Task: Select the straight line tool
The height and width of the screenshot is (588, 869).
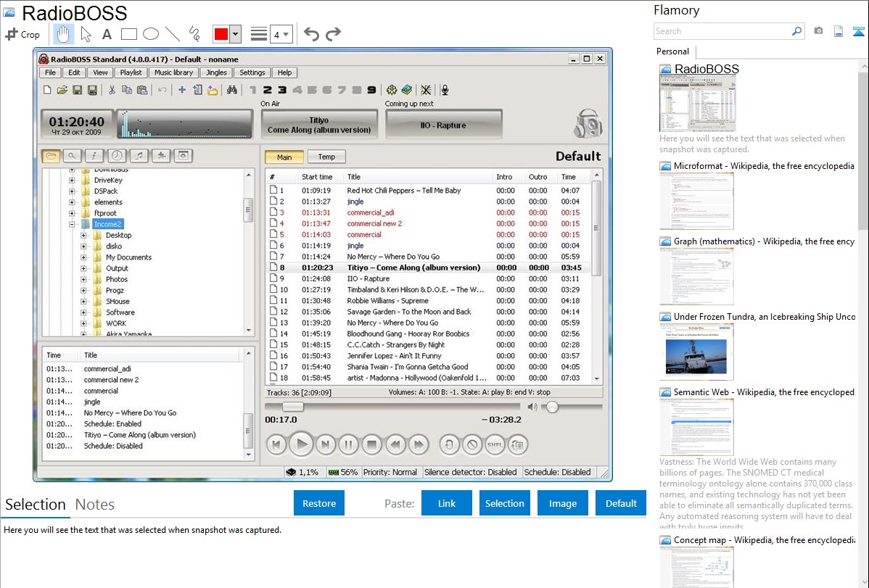Action: (x=172, y=34)
